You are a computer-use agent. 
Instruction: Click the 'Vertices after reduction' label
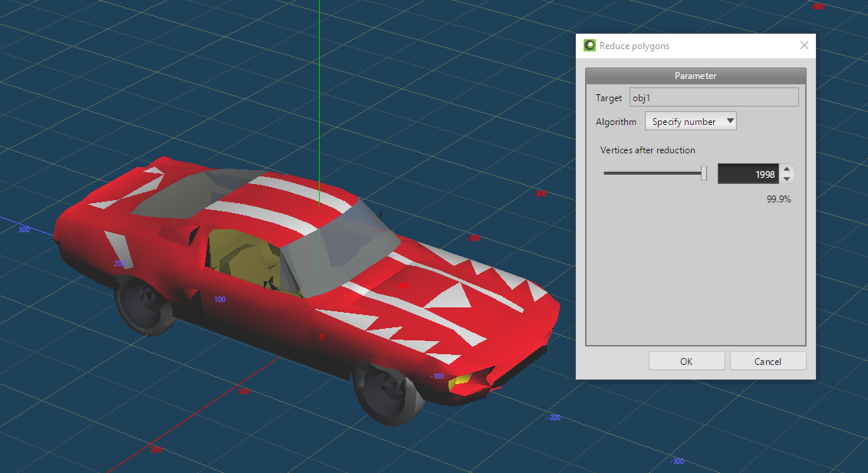tap(647, 150)
